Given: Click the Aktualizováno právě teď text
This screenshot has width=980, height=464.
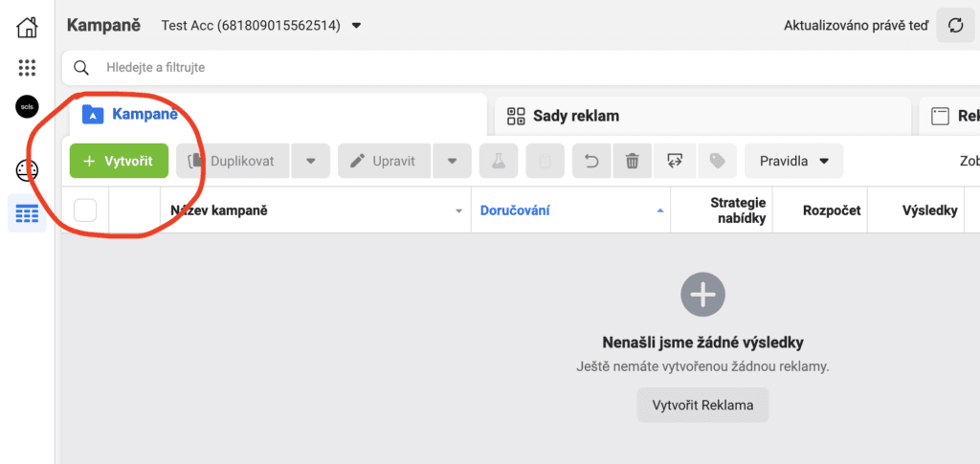Looking at the screenshot, I should tap(856, 26).
